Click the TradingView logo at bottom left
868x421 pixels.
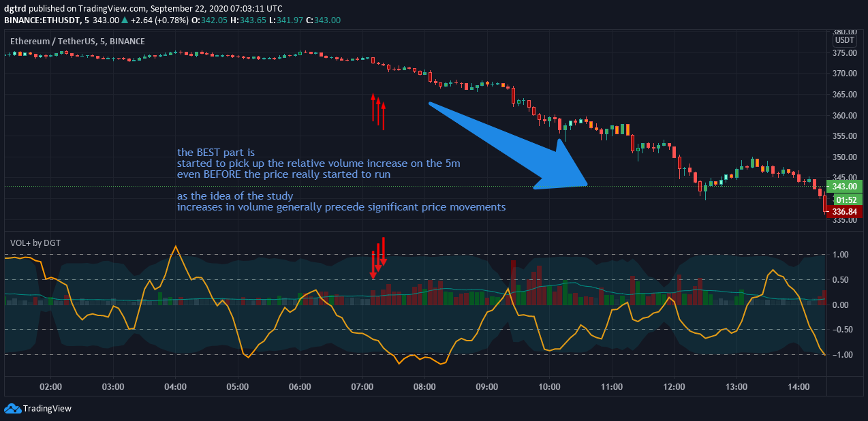pyautogui.click(x=38, y=409)
